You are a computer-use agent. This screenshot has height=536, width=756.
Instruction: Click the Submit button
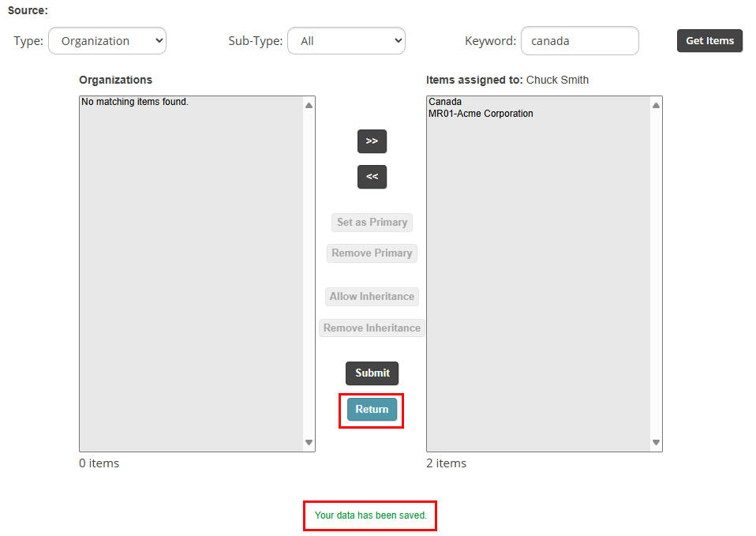[372, 373]
